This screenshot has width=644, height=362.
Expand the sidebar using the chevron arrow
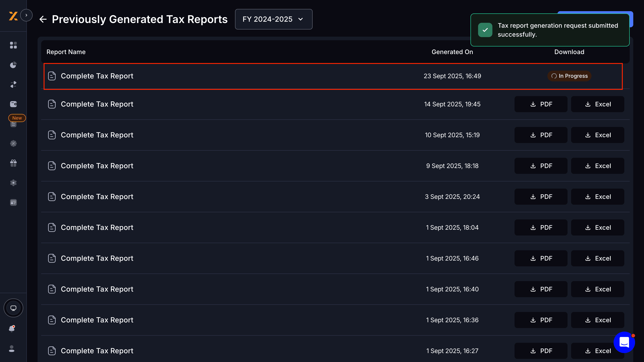[x=27, y=15]
